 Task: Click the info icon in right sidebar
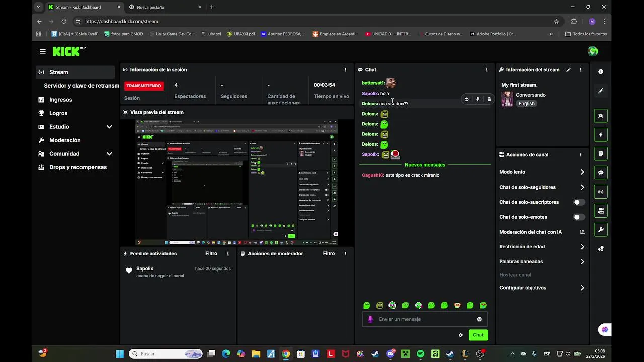pos(601,72)
